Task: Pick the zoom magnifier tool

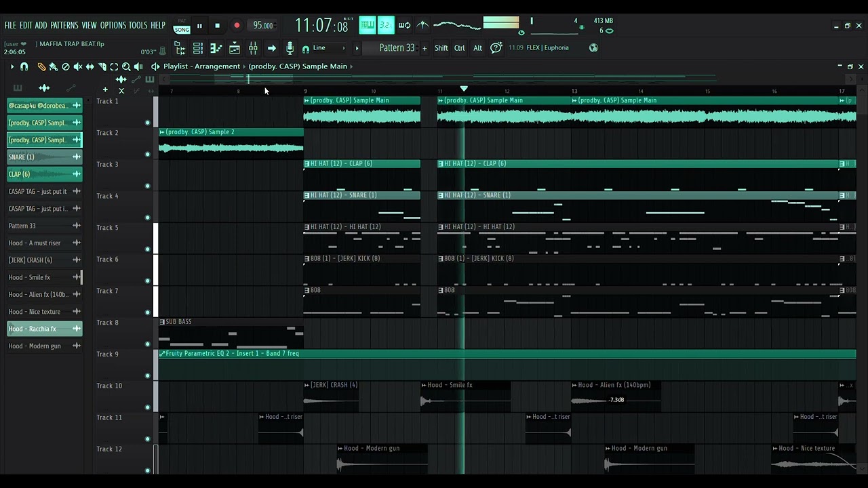Action: tap(126, 66)
